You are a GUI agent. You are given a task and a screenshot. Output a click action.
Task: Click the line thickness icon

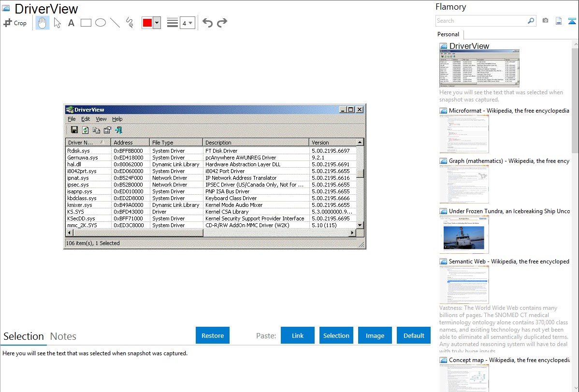click(x=173, y=23)
